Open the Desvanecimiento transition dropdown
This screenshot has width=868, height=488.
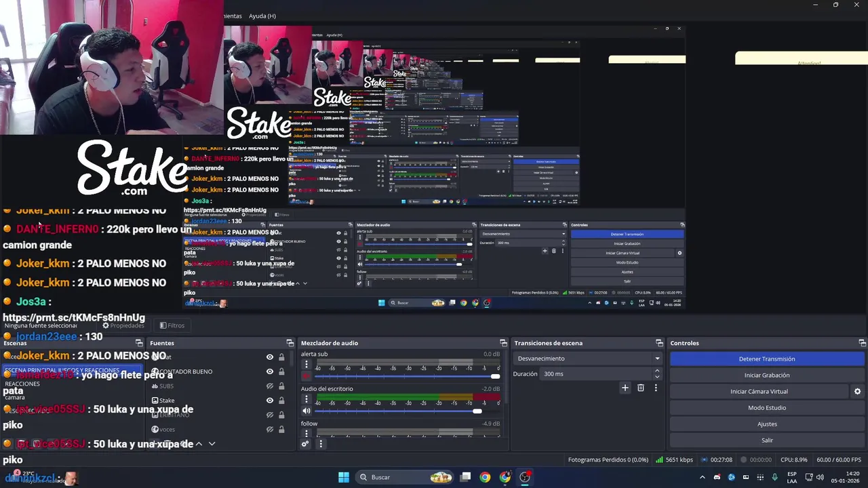click(588, 359)
